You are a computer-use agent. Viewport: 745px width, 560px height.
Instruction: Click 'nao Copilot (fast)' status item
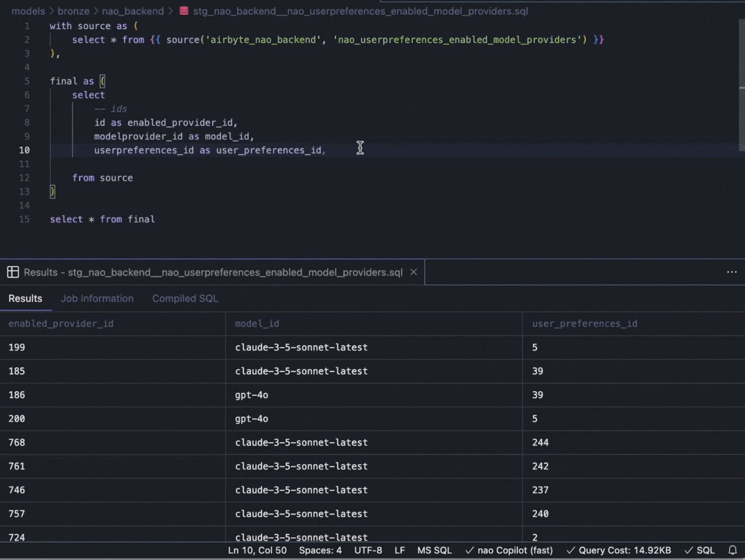click(509, 550)
